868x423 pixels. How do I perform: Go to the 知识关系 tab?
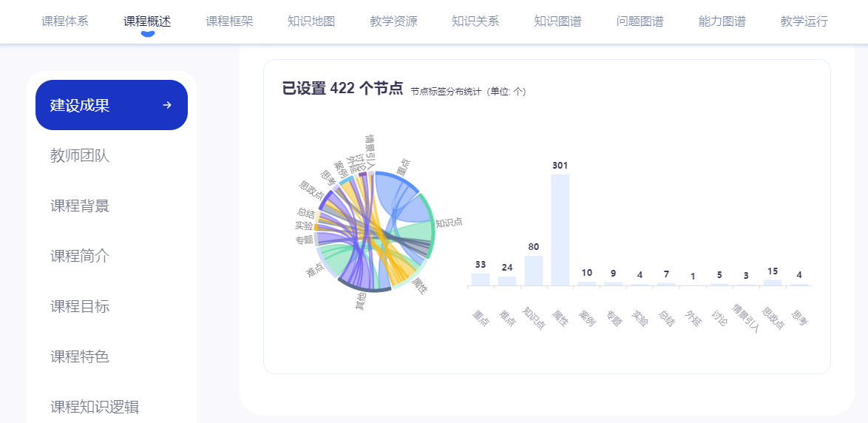click(475, 21)
